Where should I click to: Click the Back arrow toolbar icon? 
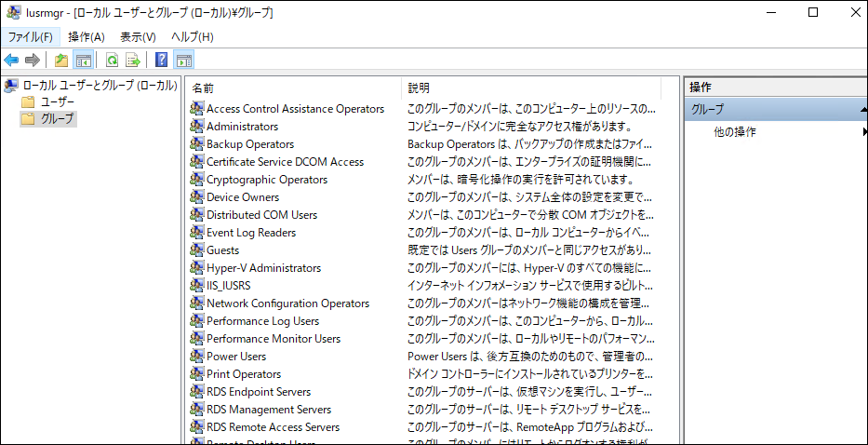12,61
